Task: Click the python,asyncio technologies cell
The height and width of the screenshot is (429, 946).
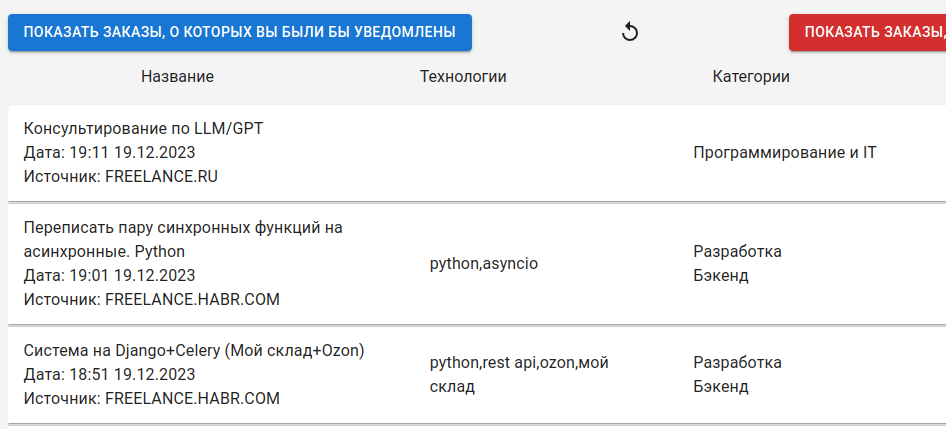Action: [484, 264]
